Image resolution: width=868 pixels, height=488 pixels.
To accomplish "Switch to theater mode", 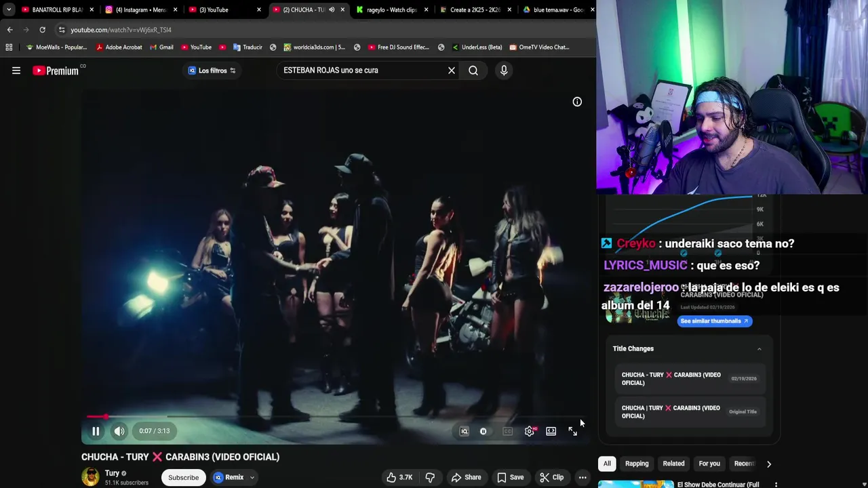I will [x=551, y=431].
